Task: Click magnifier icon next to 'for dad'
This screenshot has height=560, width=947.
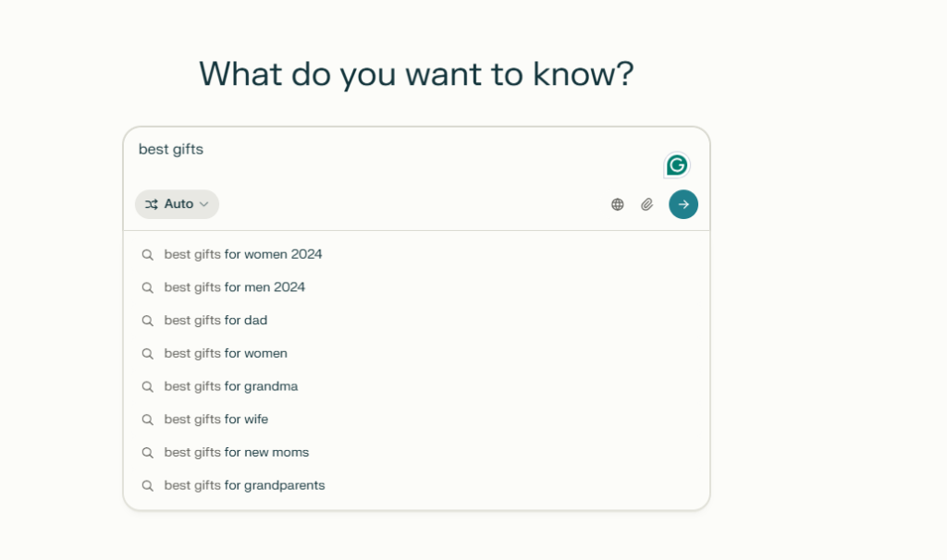Action: [147, 321]
